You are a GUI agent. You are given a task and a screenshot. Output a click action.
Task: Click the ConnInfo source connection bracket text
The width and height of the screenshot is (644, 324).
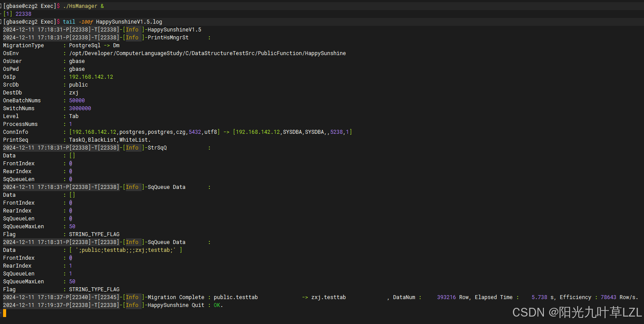tap(144, 132)
